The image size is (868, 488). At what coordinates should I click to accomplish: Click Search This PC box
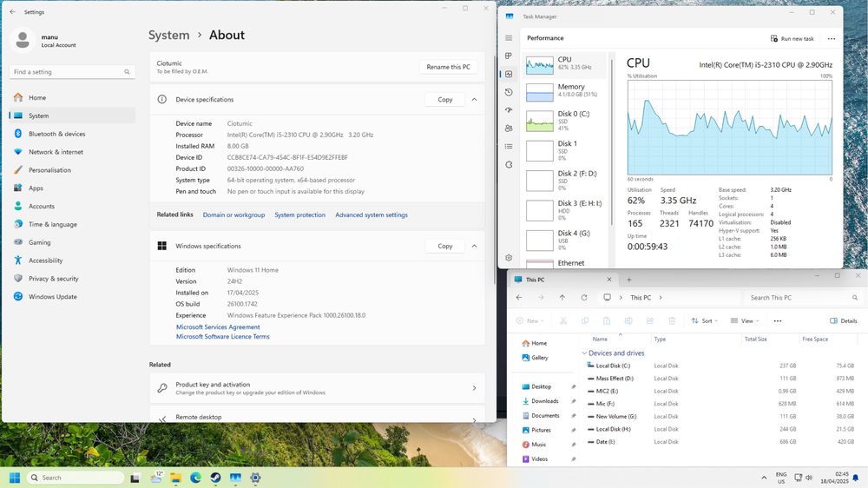803,298
